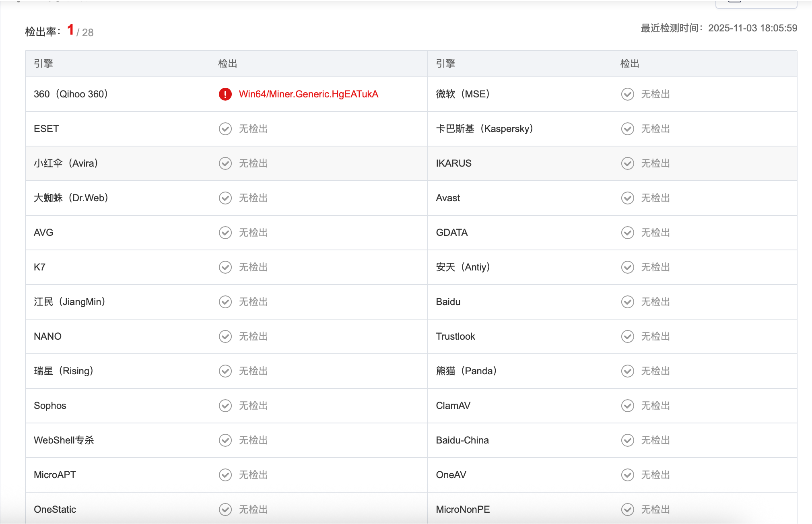Click the checkmark icon beside Kaspersky result

click(x=627, y=129)
